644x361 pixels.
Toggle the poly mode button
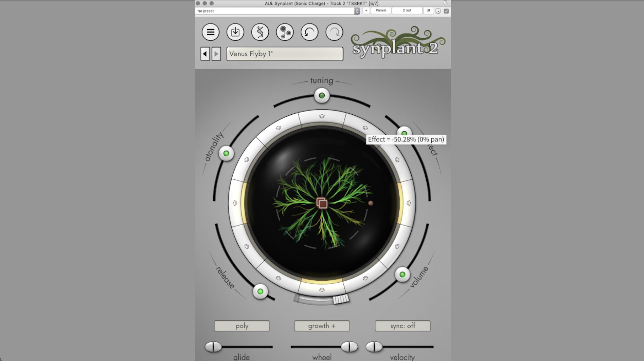pyautogui.click(x=242, y=326)
